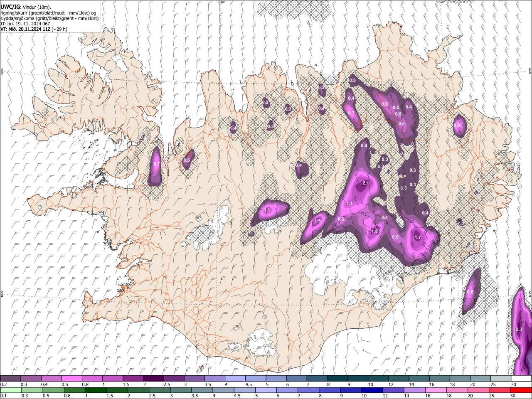The image size is (532, 399).
Task: Click the 15W longitude label
Action: coord(440,2)
